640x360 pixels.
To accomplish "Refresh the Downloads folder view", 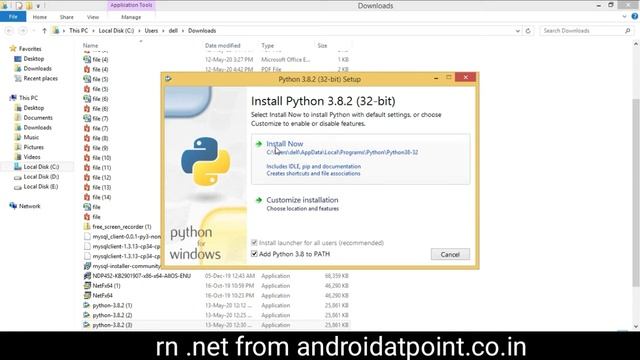I will pyautogui.click(x=528, y=31).
